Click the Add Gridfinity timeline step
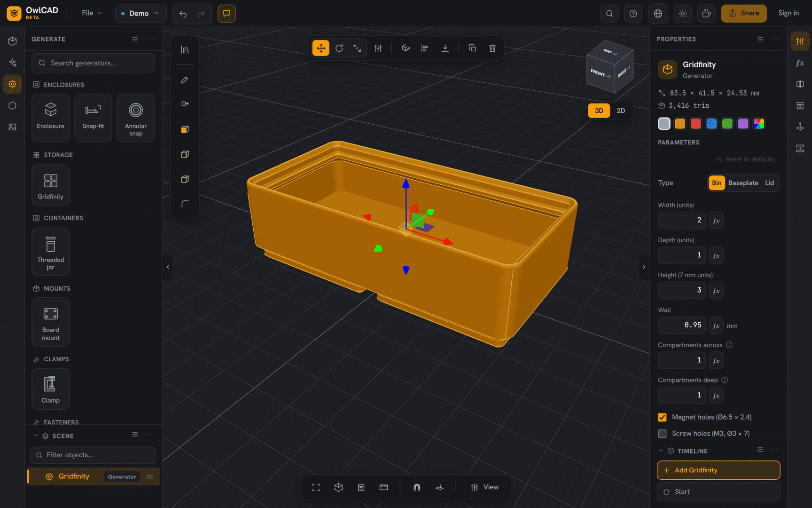The height and width of the screenshot is (508, 812). pyautogui.click(x=718, y=470)
